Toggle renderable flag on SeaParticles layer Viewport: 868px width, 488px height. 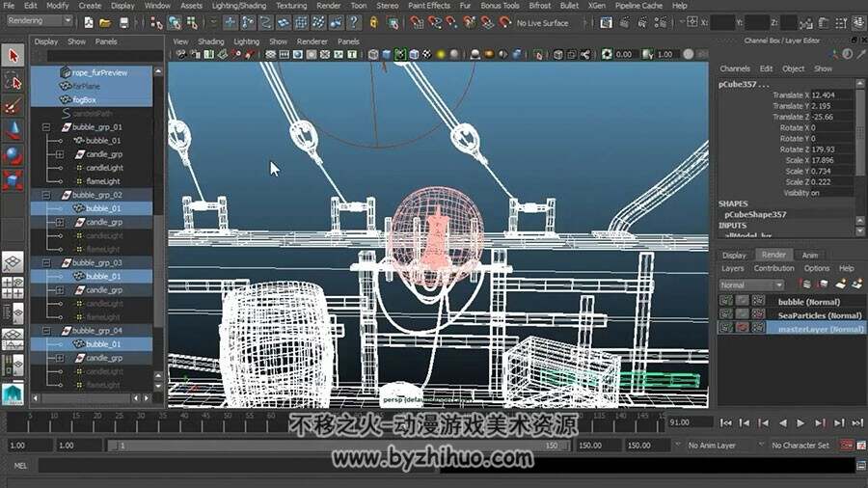click(x=725, y=314)
